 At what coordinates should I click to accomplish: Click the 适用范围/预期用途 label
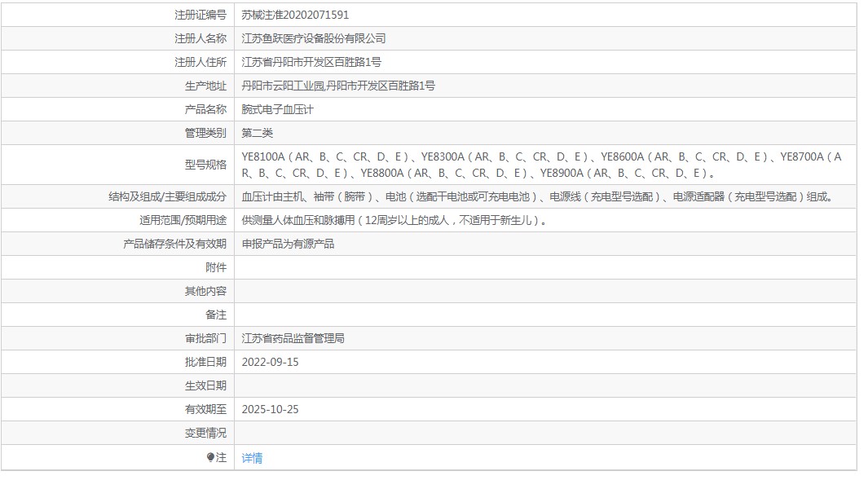pyautogui.click(x=183, y=220)
